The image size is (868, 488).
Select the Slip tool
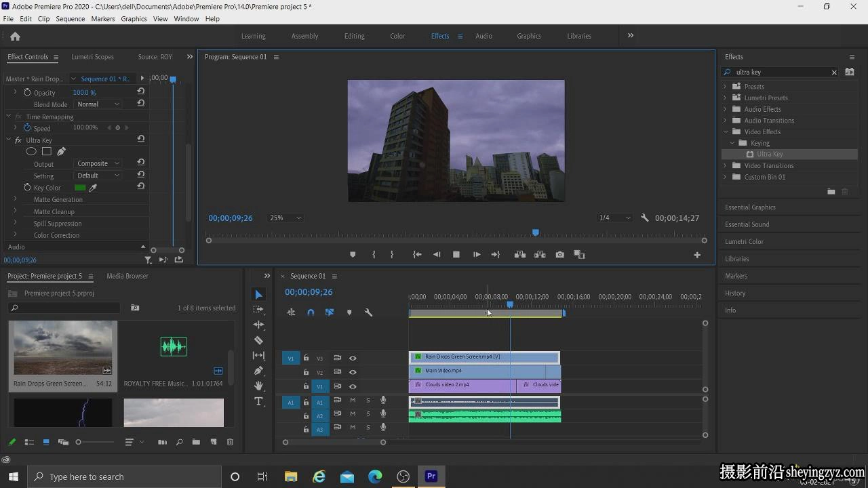(258, 356)
